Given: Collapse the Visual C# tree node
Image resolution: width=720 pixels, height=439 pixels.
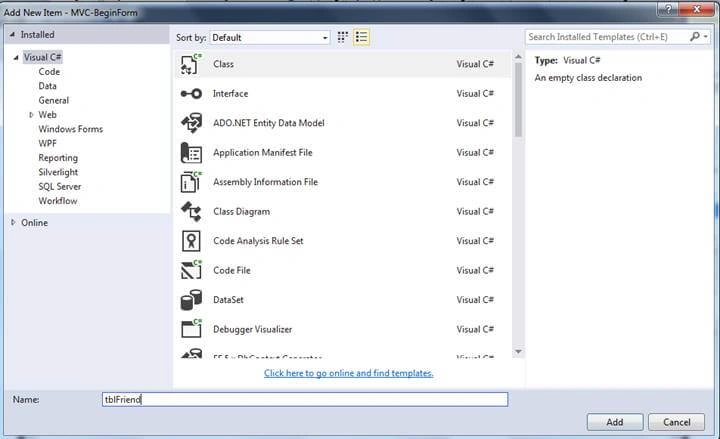Looking at the screenshot, I should coord(16,57).
